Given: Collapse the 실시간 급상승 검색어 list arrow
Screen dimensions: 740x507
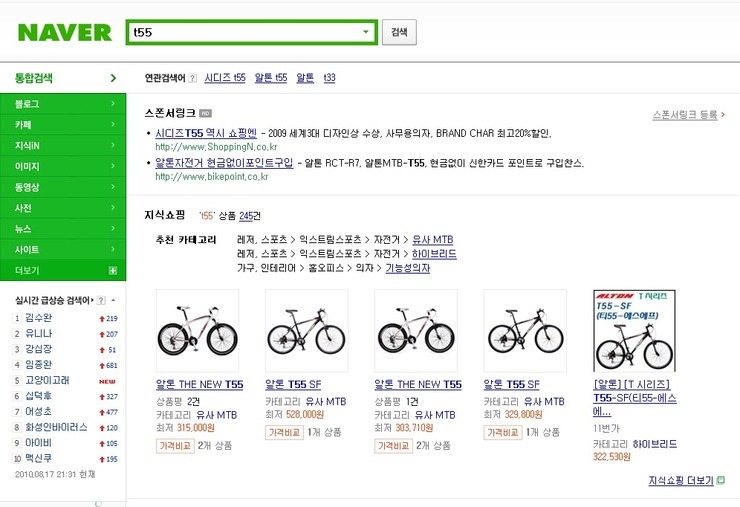Looking at the screenshot, I should pyautogui.click(x=112, y=299).
